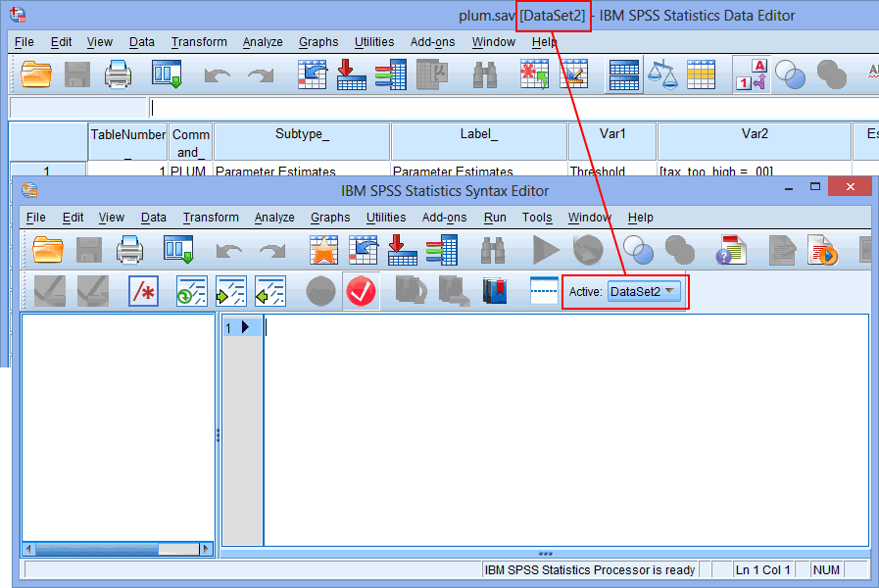Minimize the Syntax Editor window
The image size is (879, 588).
(789, 188)
